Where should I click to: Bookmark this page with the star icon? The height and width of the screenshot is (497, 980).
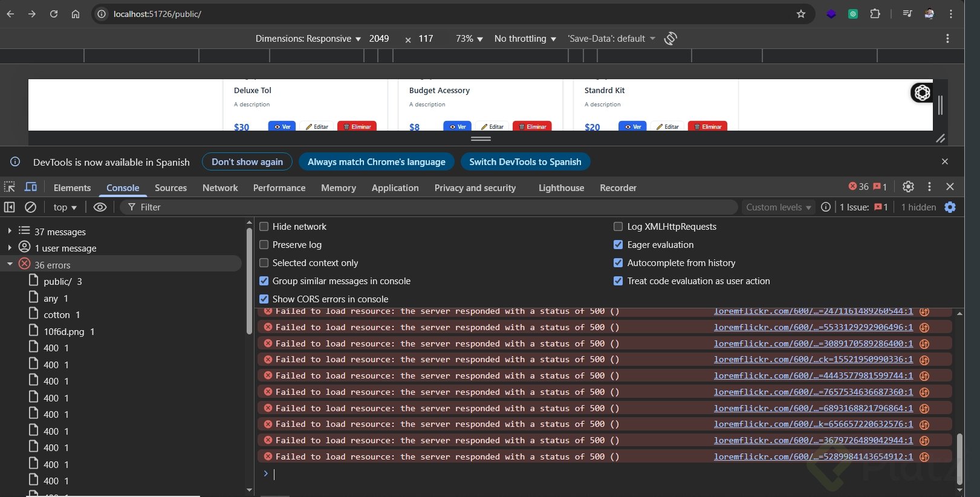click(x=801, y=14)
